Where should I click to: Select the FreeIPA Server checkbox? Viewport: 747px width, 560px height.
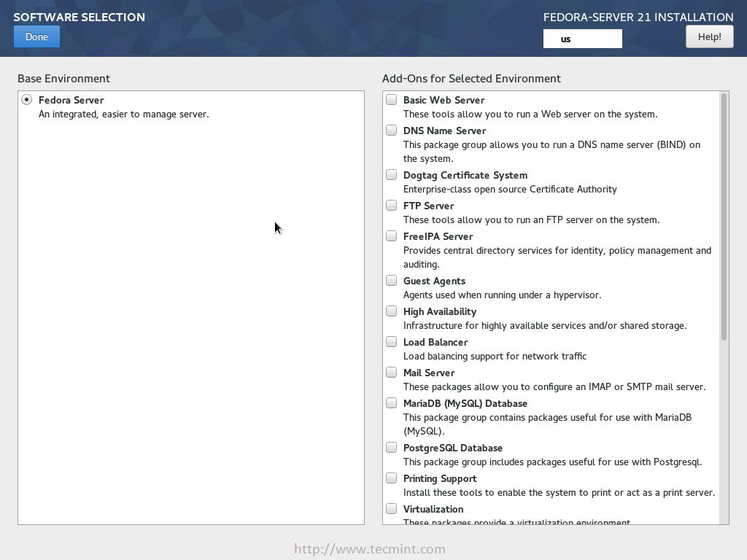[392, 236]
